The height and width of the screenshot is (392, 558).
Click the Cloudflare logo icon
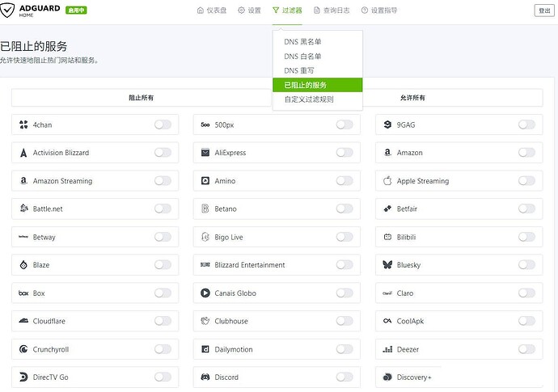23,321
